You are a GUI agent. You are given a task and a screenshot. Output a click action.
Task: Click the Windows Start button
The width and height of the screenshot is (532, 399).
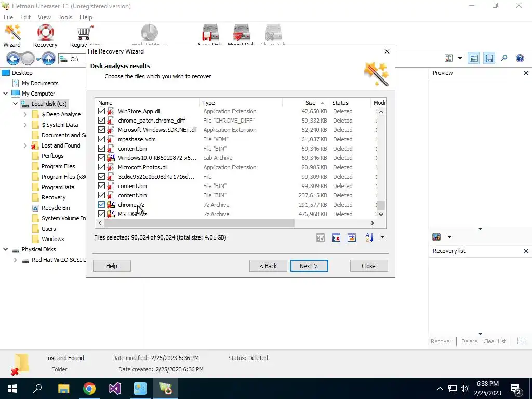(x=12, y=389)
